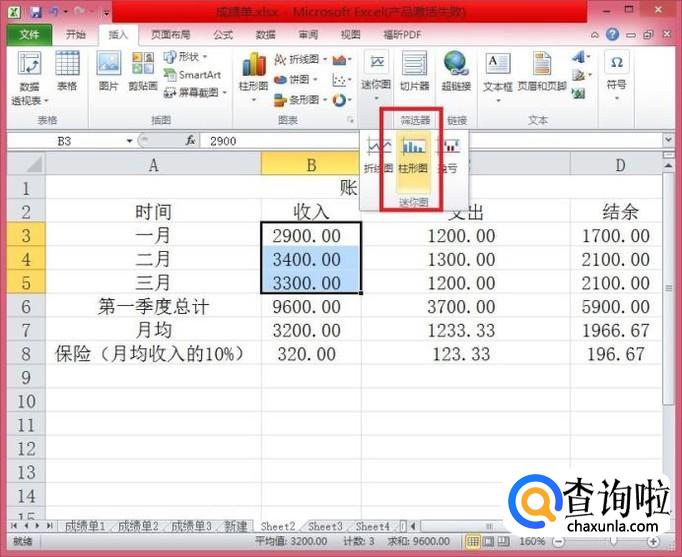Select row 6 header

[x=26, y=307]
